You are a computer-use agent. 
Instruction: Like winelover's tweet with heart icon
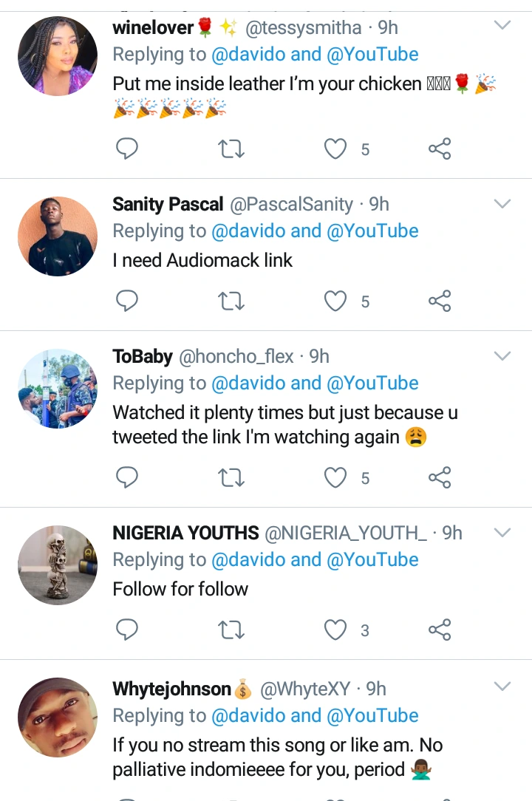tap(336, 149)
